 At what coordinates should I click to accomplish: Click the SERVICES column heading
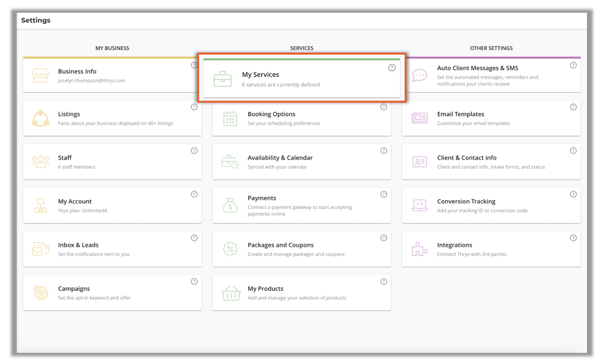pos(302,48)
